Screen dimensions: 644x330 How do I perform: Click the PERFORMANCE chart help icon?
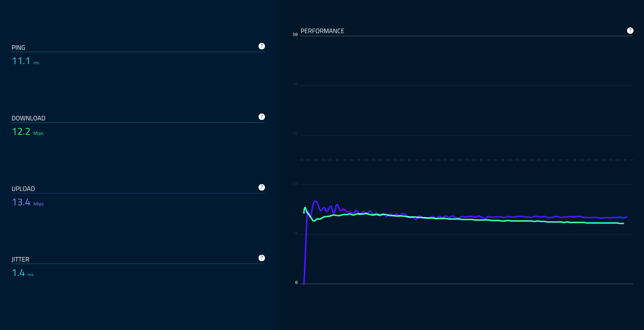click(630, 31)
